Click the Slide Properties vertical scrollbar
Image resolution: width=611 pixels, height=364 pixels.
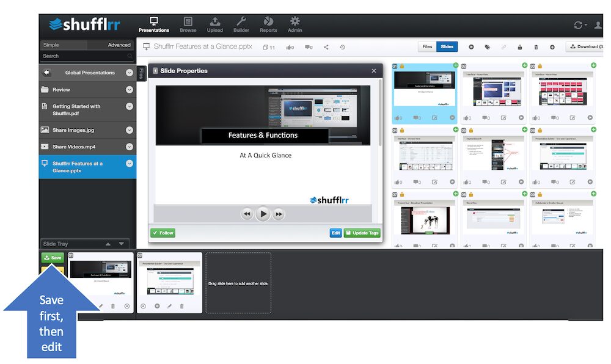(x=380, y=113)
